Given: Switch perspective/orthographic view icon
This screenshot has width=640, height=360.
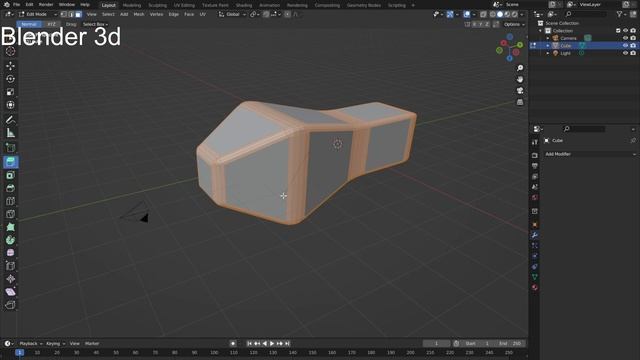Looking at the screenshot, I should click(520, 102).
